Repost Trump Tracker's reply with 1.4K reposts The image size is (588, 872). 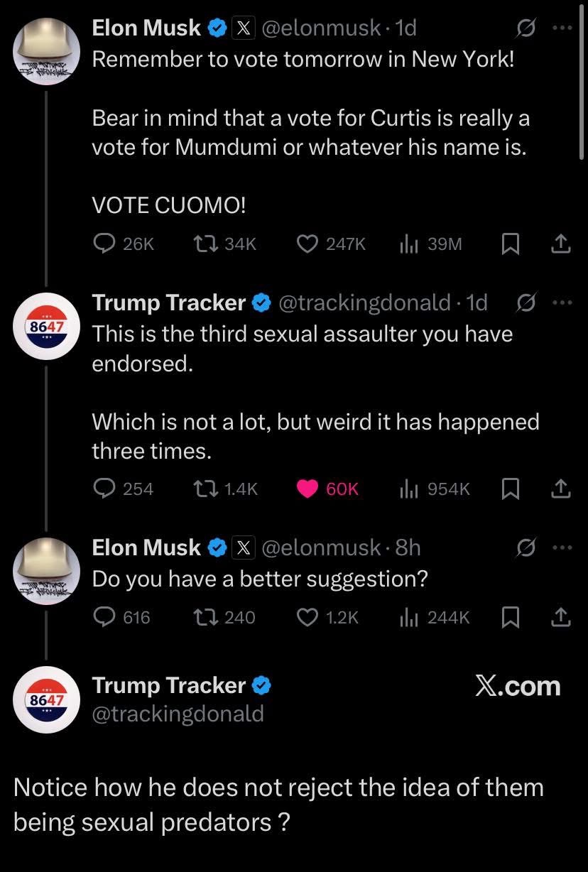pos(206,489)
